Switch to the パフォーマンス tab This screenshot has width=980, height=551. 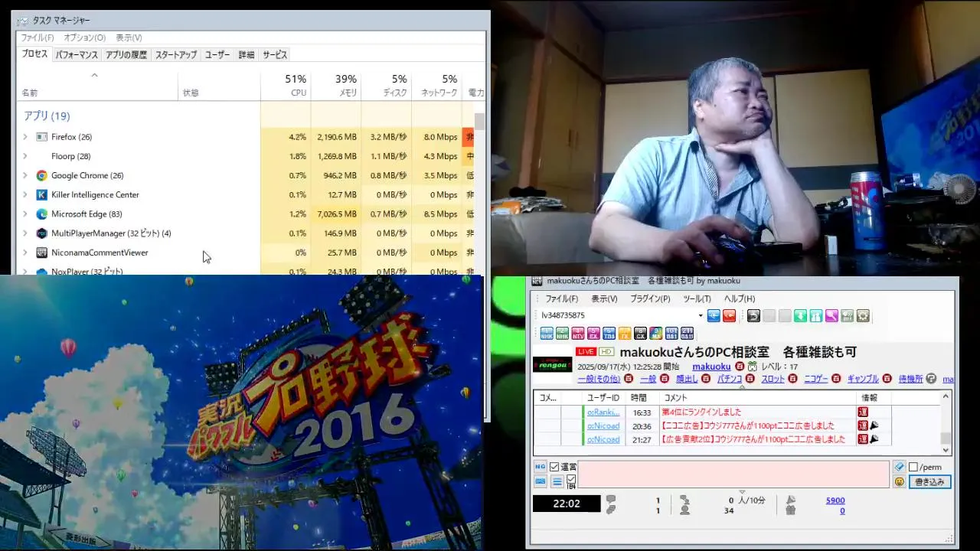coord(77,55)
